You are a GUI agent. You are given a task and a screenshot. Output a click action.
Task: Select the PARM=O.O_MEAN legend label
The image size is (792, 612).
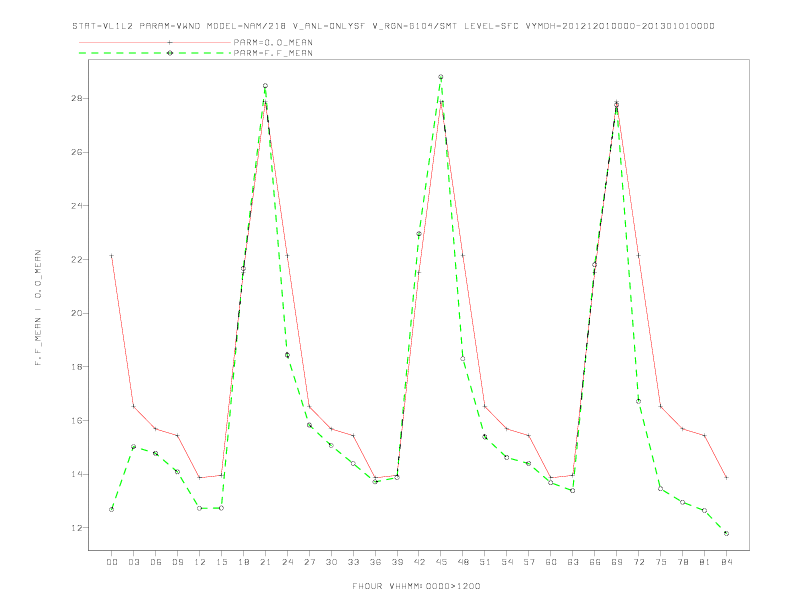click(x=273, y=42)
